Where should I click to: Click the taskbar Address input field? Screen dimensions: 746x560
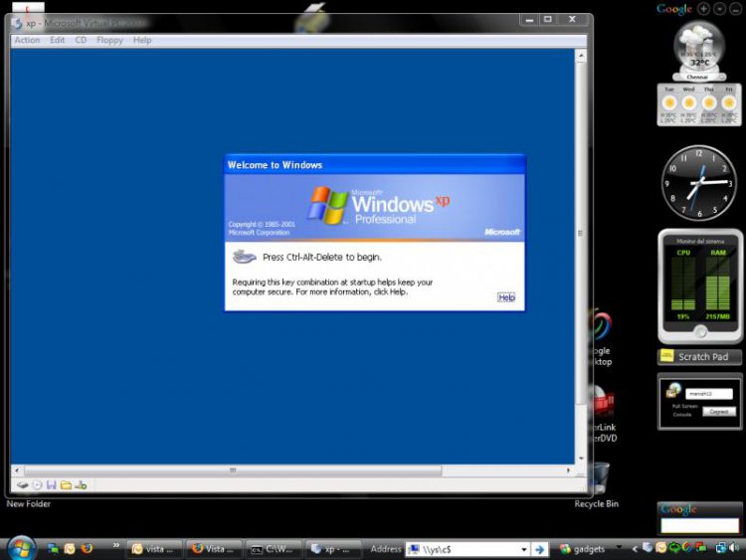pyautogui.click(x=462, y=549)
